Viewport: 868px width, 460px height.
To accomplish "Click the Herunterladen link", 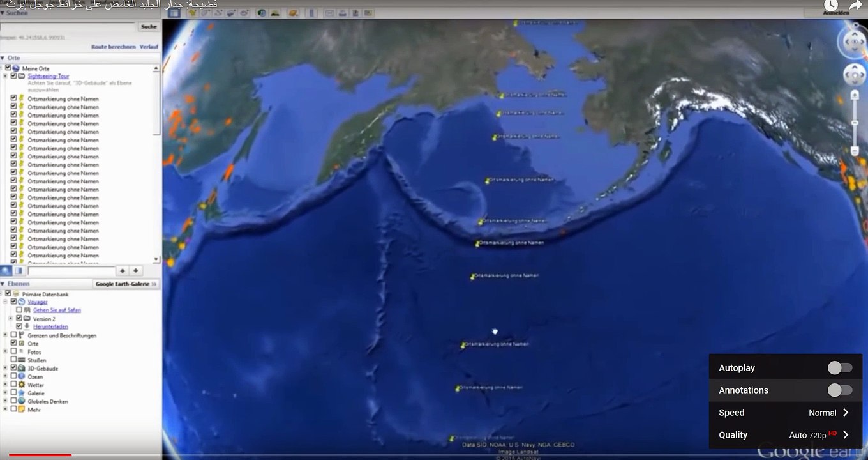I will [x=50, y=326].
